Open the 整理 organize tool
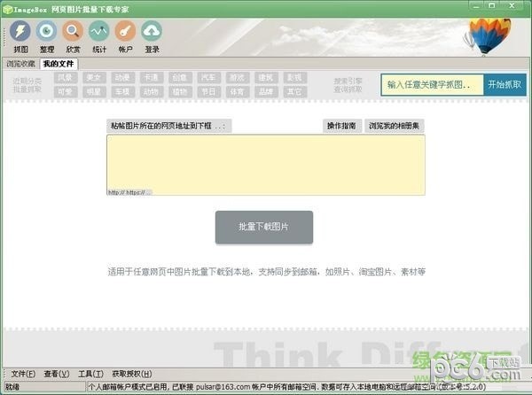Image resolution: width=532 pixels, height=395 pixels. (46, 36)
